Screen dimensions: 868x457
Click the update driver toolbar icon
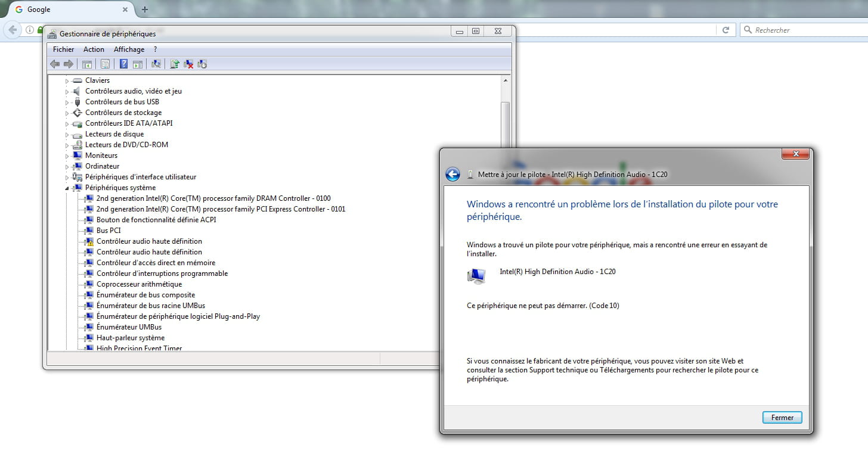coord(175,64)
